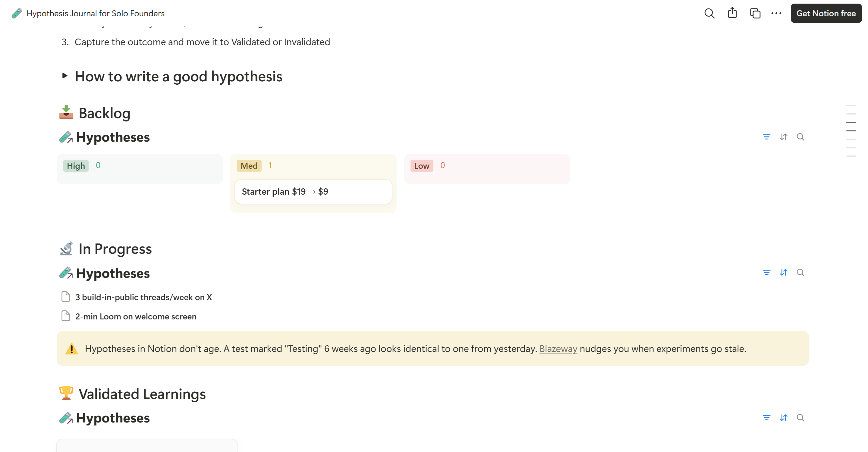Click page icon beside 3 build-in-public threads
Screen dimensions: 868x452
pyautogui.click(x=66, y=297)
